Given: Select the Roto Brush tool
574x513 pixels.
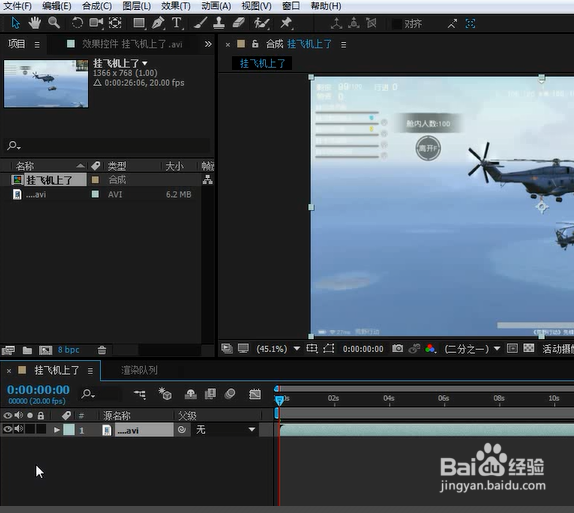Looking at the screenshot, I should [x=262, y=23].
